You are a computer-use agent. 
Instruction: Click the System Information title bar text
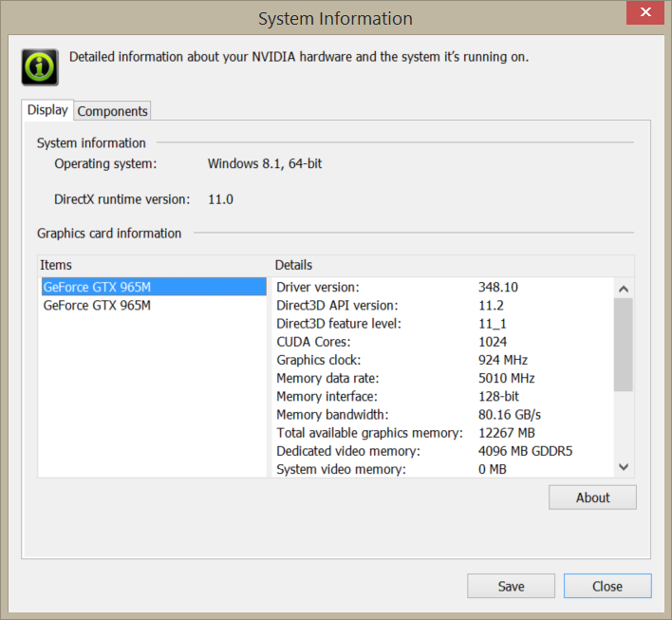click(x=335, y=18)
